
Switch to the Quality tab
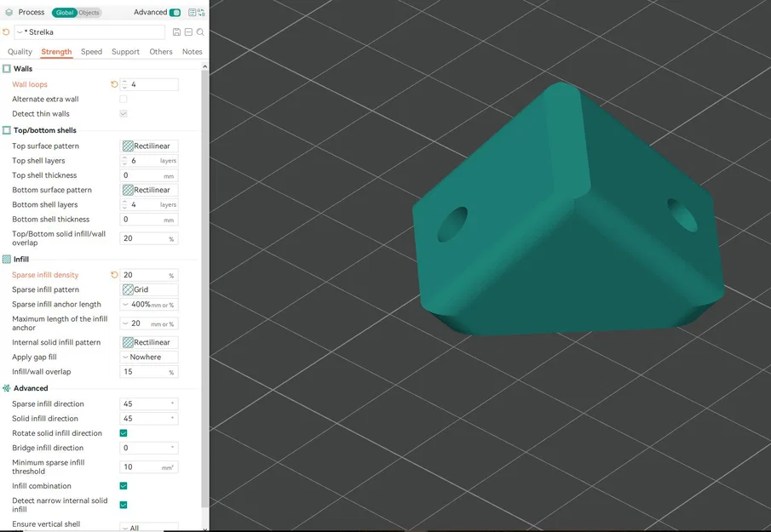20,52
